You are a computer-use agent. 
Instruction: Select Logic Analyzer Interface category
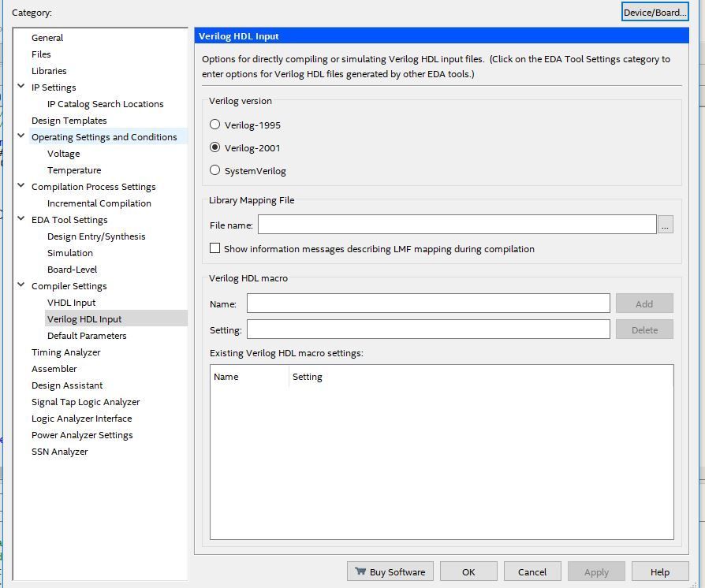tap(81, 419)
